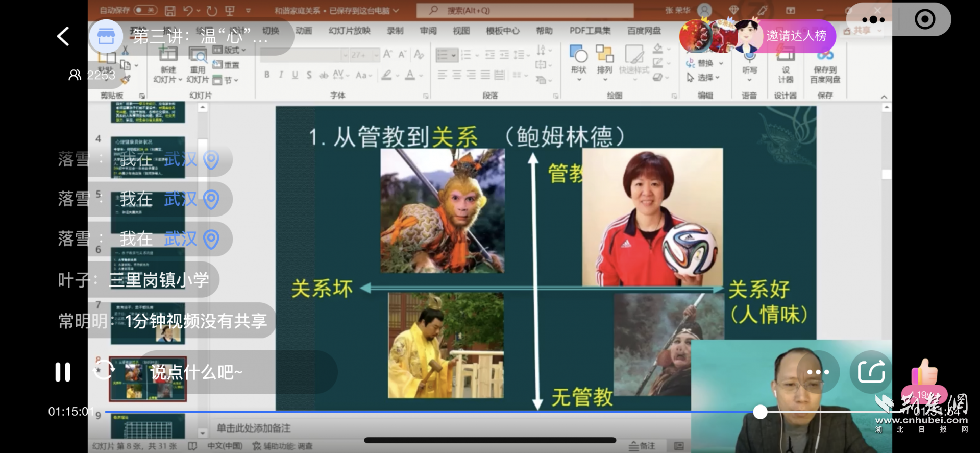This screenshot has height=453, width=980.
Task: Open the Aa change case dropdown
Action: coord(364,75)
